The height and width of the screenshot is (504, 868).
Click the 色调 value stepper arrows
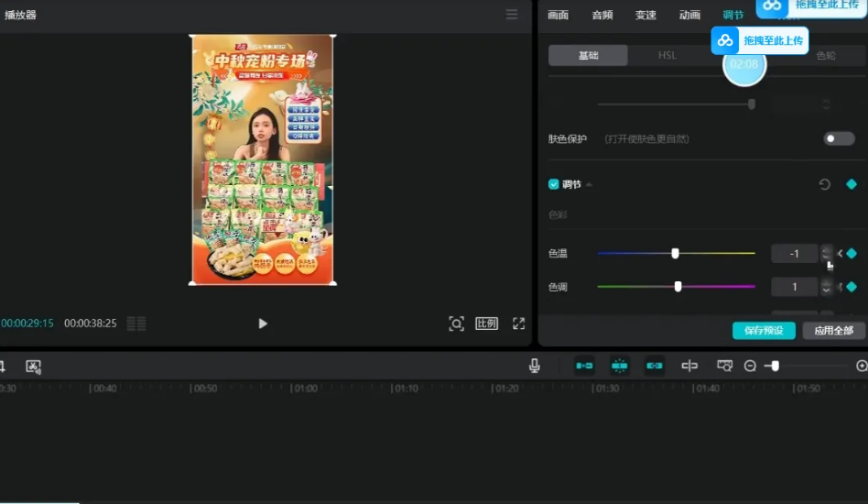[826, 287]
